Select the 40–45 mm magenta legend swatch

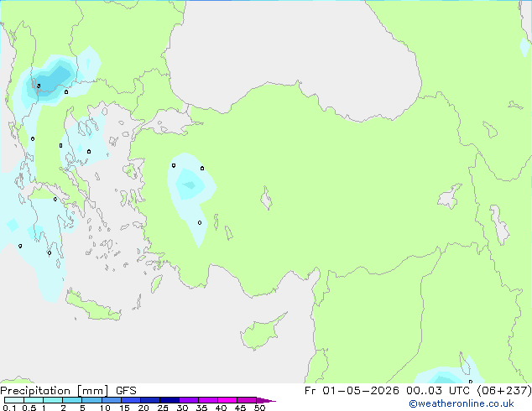pos(227,400)
